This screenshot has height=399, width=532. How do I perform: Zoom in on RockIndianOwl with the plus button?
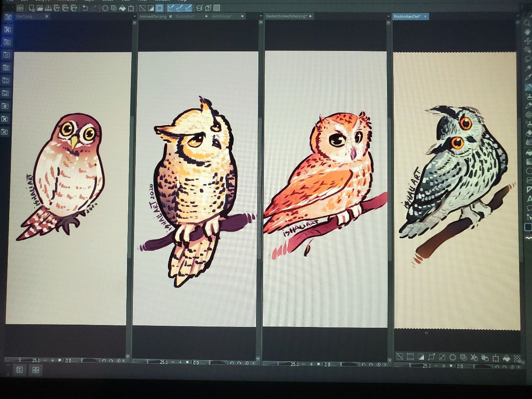click(x=444, y=366)
